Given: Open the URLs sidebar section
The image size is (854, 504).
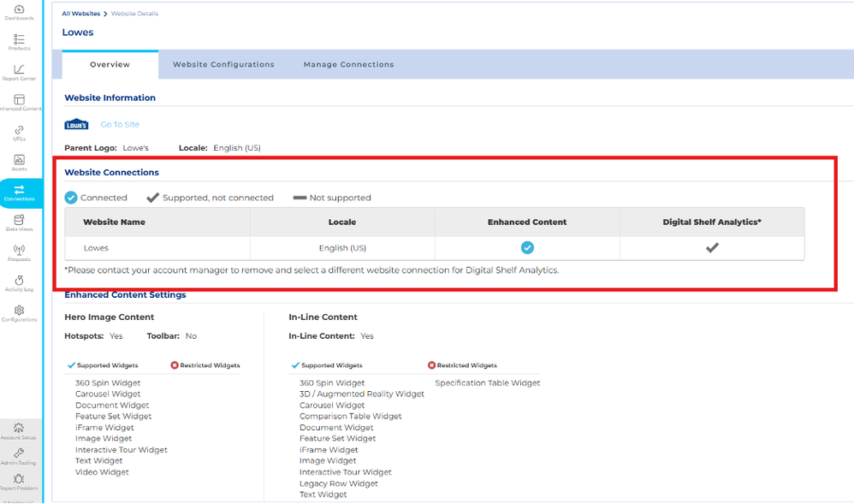Looking at the screenshot, I should [x=19, y=133].
